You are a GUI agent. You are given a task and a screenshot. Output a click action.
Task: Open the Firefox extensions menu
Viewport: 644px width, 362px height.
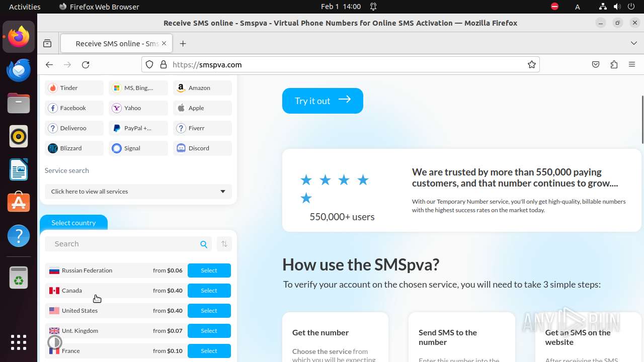pos(614,64)
